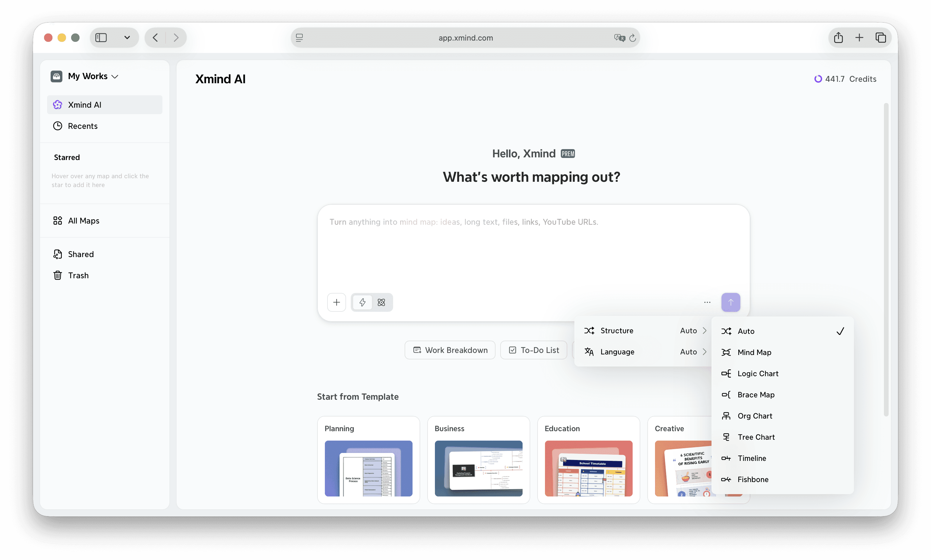The height and width of the screenshot is (560, 931).
Task: Open a new browser tab
Action: 859,38
